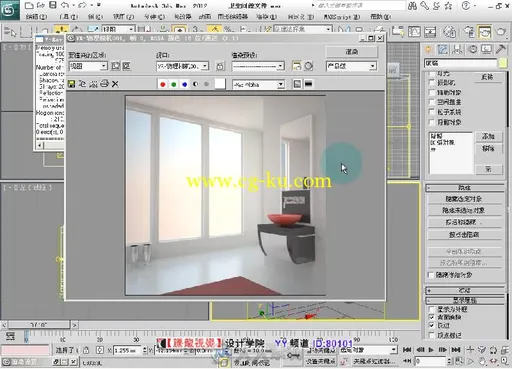512x369 pixels.
Task: Open the RGB Alpha channel dropdown
Action: (x=258, y=85)
